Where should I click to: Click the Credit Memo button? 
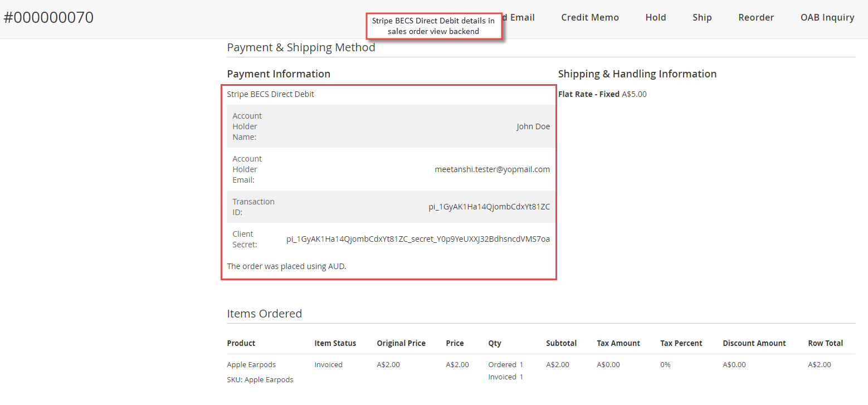589,17
